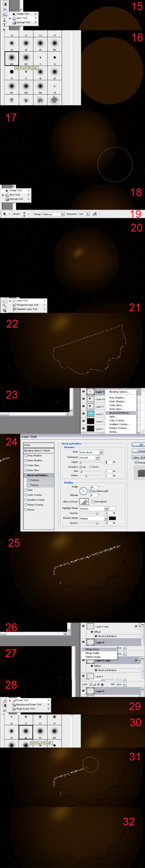The image size is (145, 868).
Task: Hide Layer 5 using its eye icon
Action: click(83, 391)
